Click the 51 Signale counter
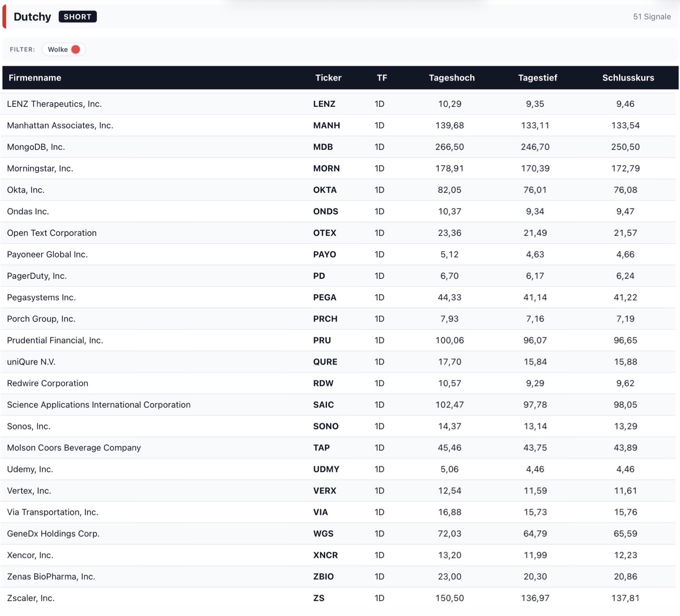 pyautogui.click(x=651, y=17)
